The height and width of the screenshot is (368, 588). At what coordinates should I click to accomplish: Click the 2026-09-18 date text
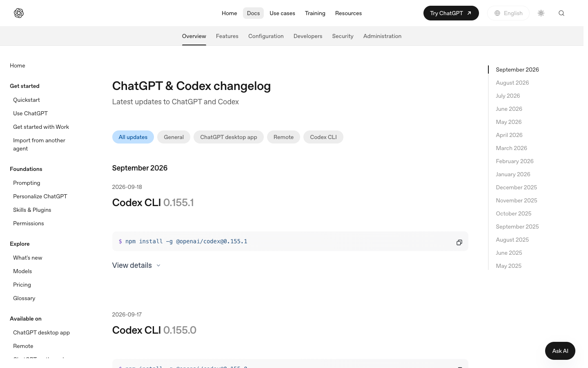click(x=127, y=187)
